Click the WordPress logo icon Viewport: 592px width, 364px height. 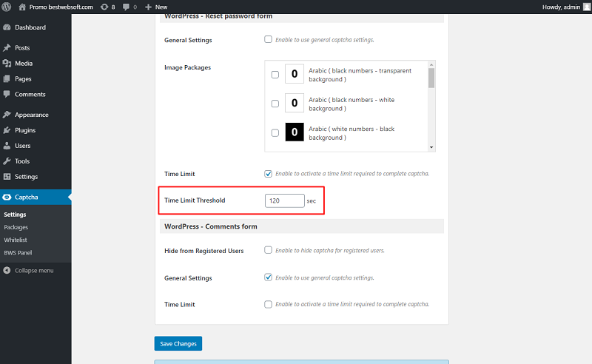(x=6, y=7)
